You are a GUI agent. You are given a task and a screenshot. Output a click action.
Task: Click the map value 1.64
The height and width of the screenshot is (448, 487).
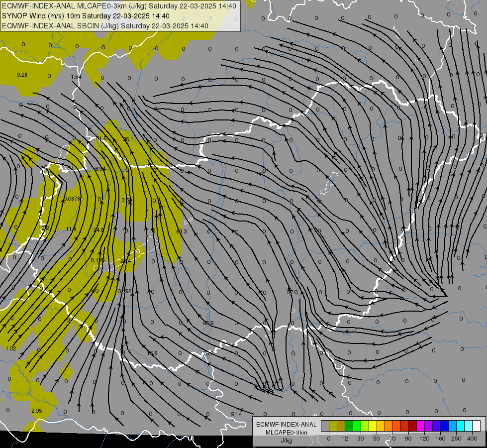click(76, 77)
